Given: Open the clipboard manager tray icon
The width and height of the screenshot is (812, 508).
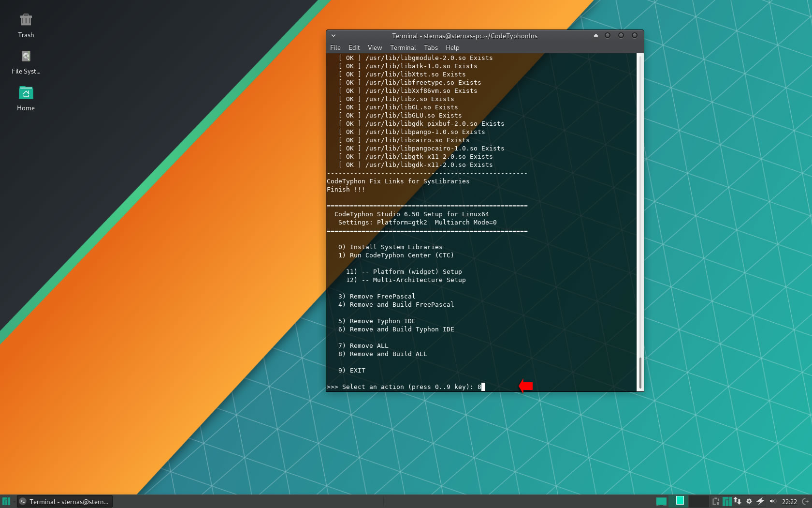Looking at the screenshot, I should pyautogui.click(x=716, y=502).
